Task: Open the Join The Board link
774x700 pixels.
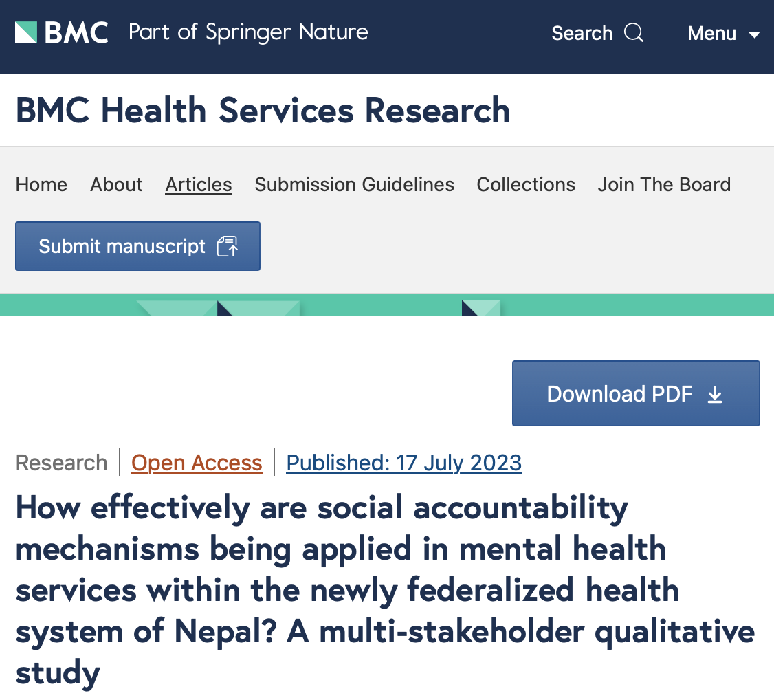Action: pyautogui.click(x=664, y=184)
